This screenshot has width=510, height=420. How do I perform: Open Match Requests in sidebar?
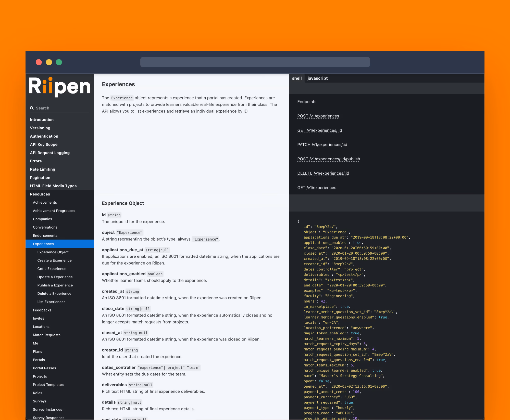(47, 335)
